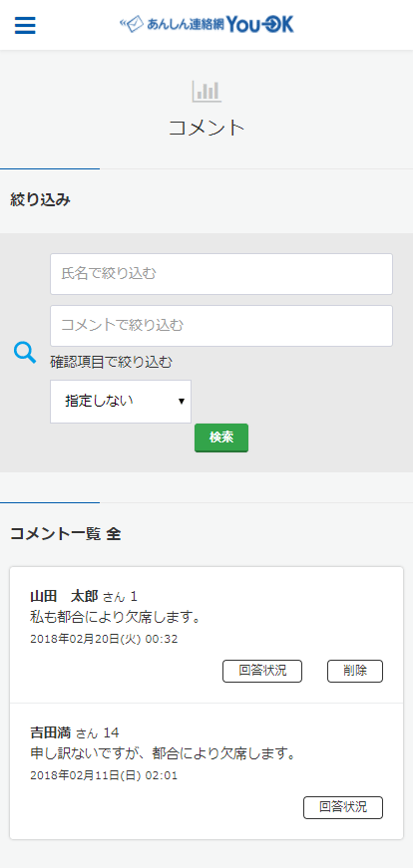Open 回答状況 for 山田 太郎's comment
The image size is (413, 868).
262,671
